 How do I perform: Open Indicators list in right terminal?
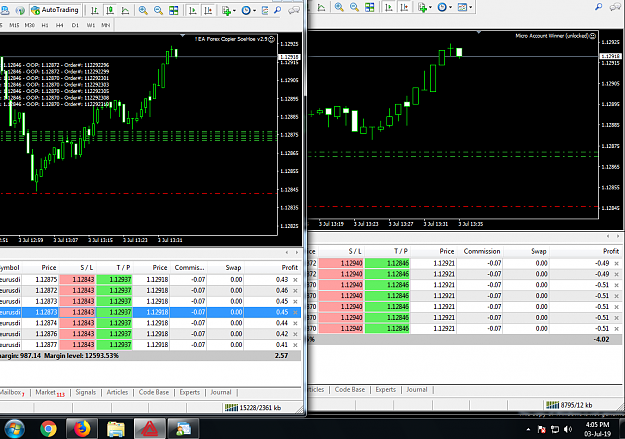[x=422, y=7]
